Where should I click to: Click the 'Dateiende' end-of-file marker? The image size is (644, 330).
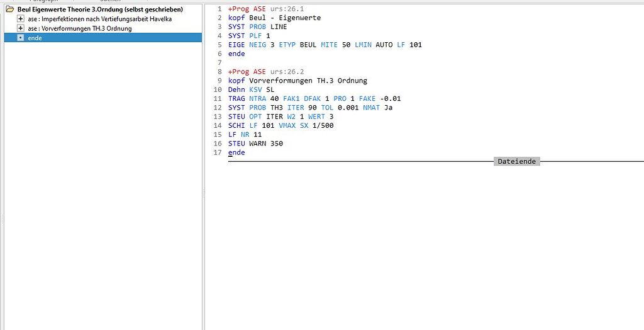(x=516, y=161)
